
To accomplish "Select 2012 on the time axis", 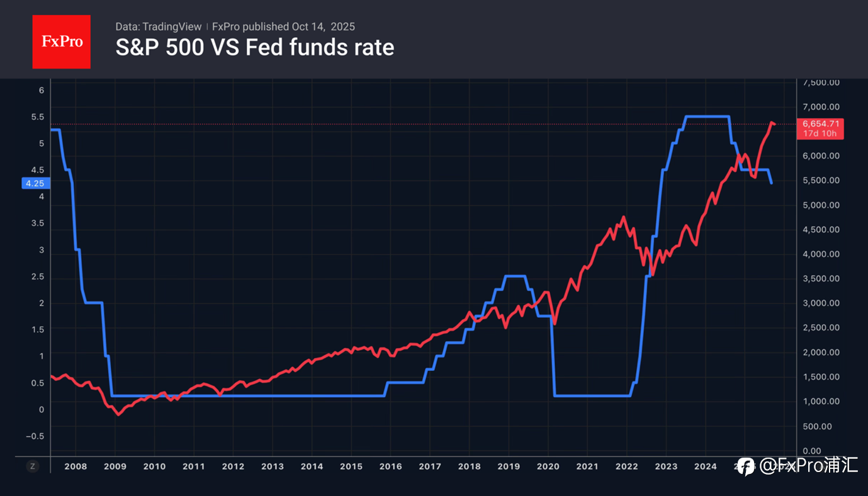I will click(x=233, y=466).
